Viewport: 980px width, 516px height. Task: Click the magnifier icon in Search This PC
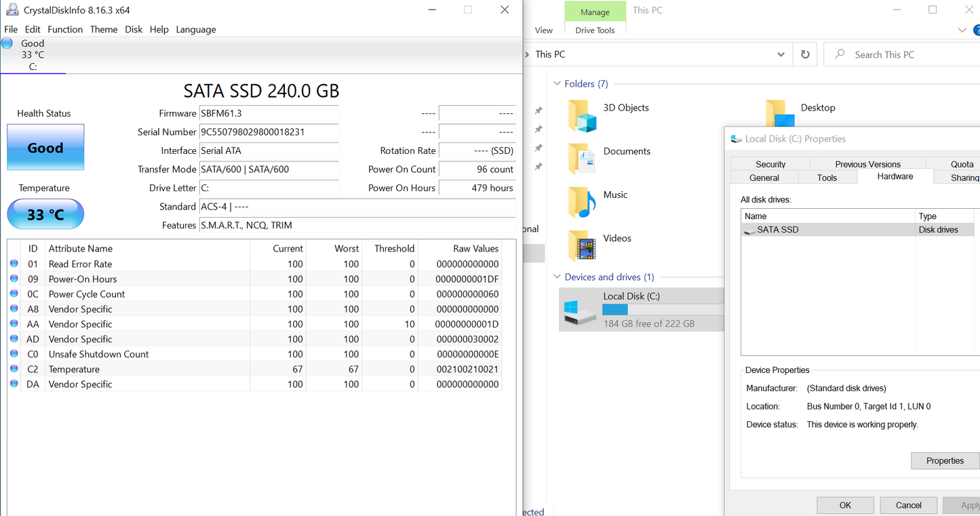pos(840,54)
